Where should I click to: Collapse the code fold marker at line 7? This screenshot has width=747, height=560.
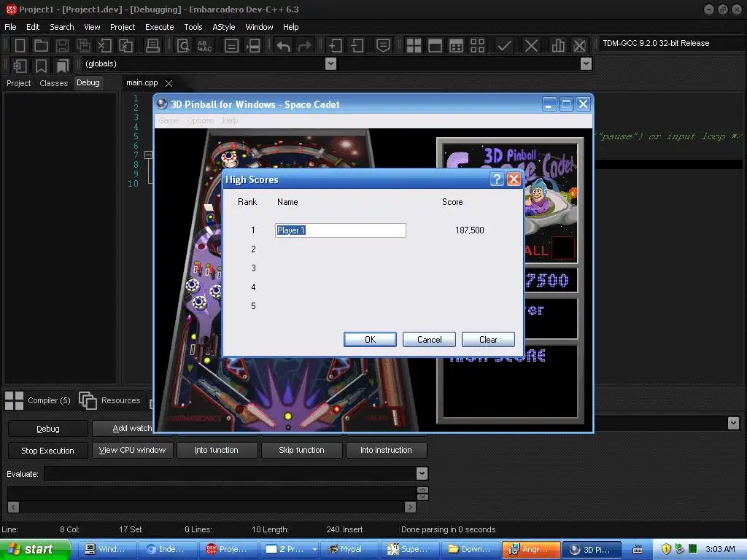(x=148, y=155)
